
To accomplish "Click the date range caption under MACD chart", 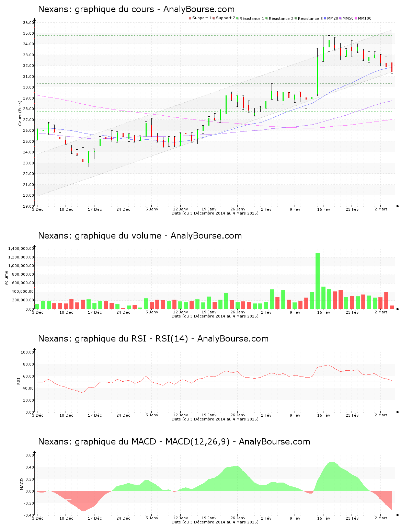I will [x=215, y=522].
